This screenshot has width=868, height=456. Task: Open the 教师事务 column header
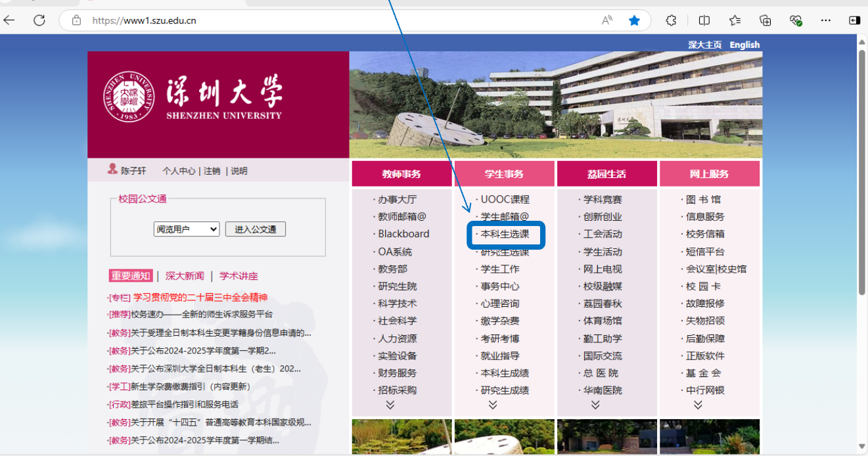click(402, 174)
